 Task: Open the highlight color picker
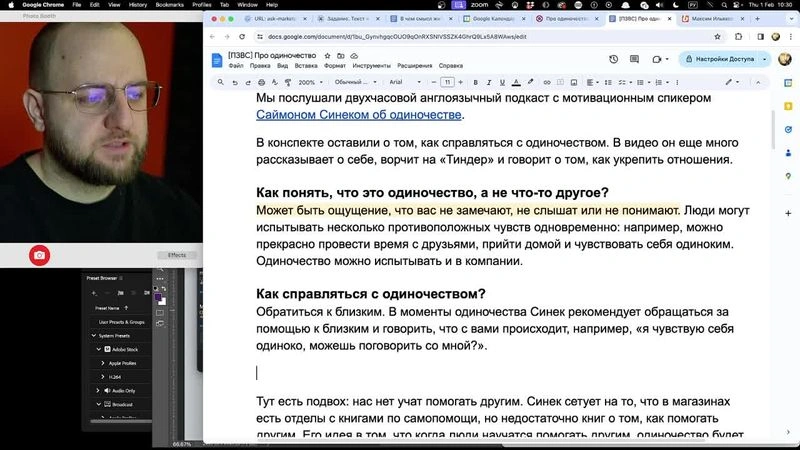531,82
